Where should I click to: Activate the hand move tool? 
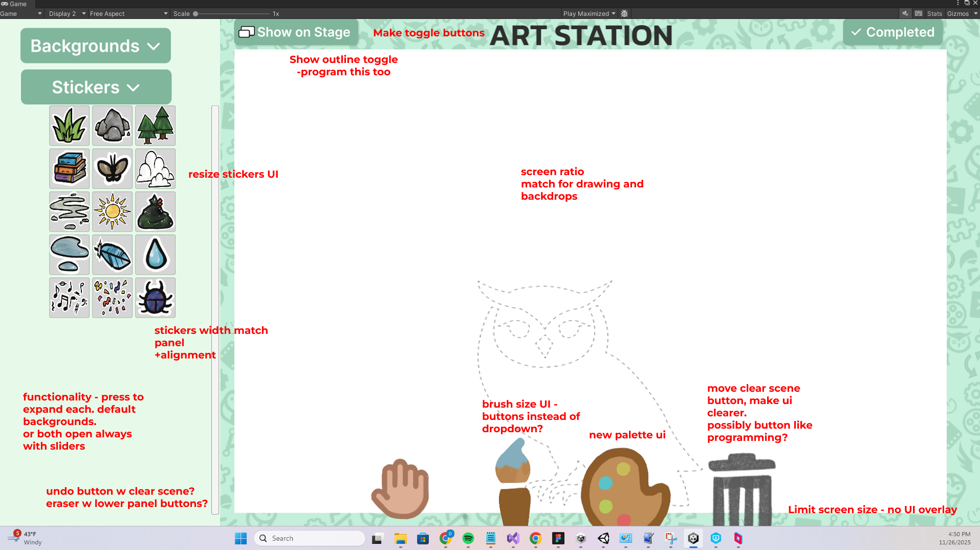coord(400,489)
